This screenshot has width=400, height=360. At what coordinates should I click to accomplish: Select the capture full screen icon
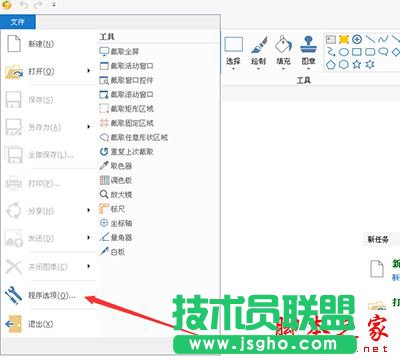[x=104, y=51]
